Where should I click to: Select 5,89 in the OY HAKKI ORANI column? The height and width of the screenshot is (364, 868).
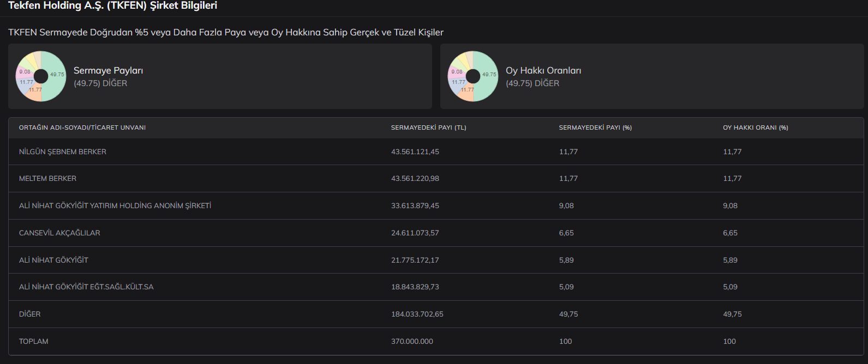(x=731, y=260)
